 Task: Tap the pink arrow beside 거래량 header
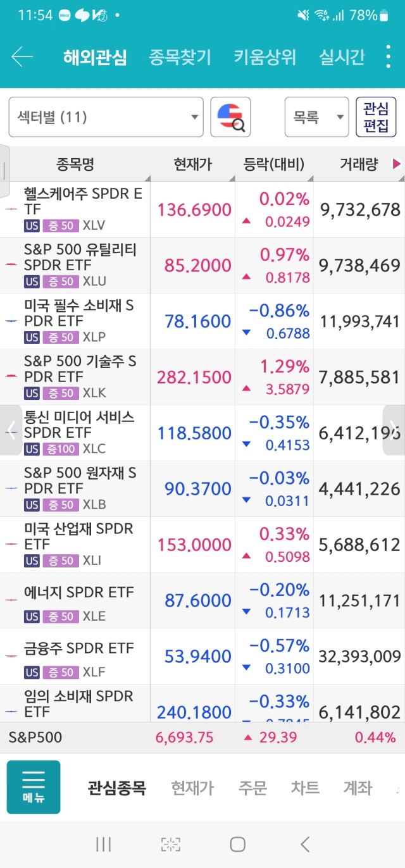397,164
